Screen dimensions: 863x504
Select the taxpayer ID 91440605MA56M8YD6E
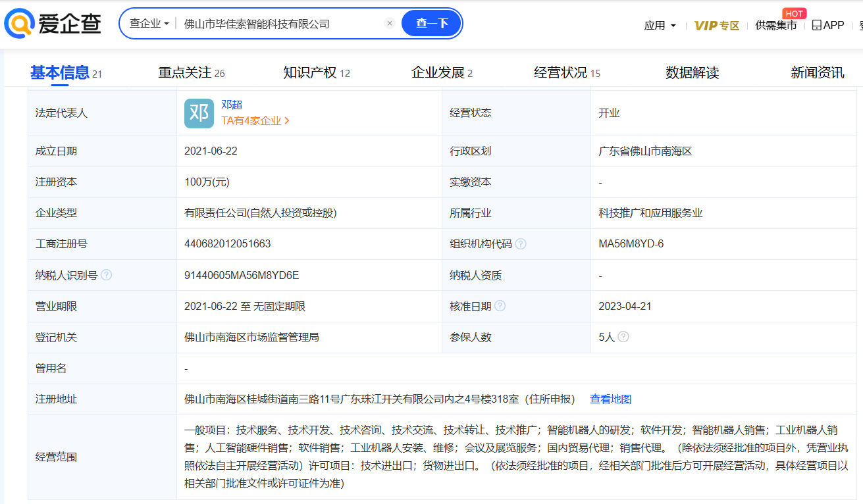click(x=242, y=275)
